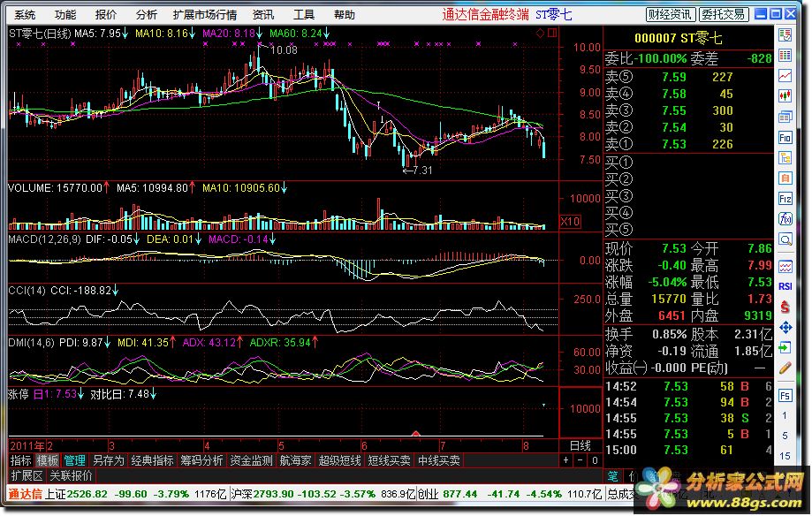Click the green arrow import icon
This screenshot has height=516, width=812.
tap(785, 347)
